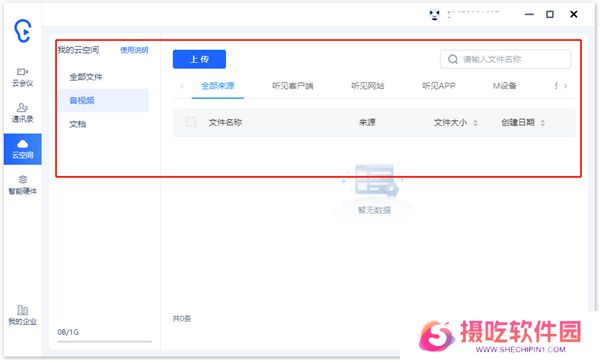
Task: Open 智能硬件 smart hardware sidebar icon
Action: point(23,185)
